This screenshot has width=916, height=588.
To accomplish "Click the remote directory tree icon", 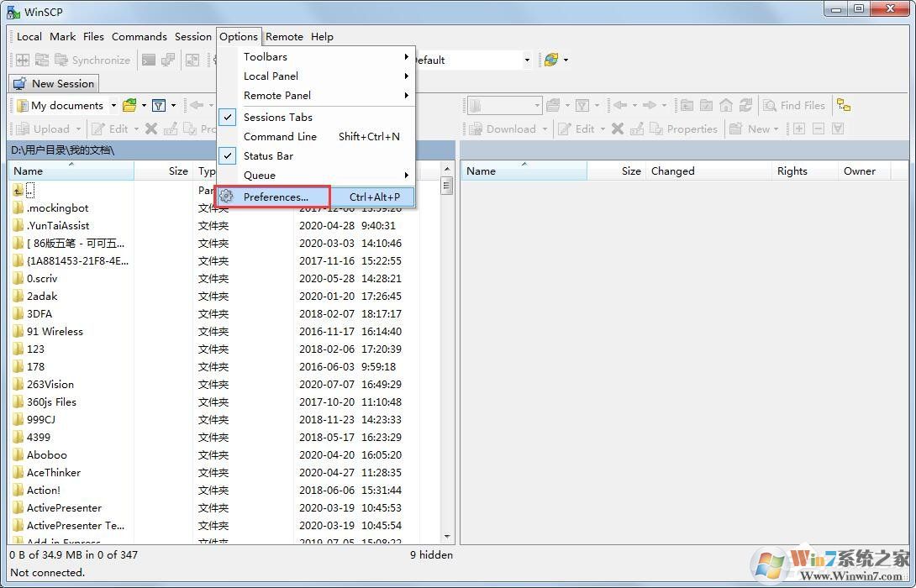I will (844, 105).
